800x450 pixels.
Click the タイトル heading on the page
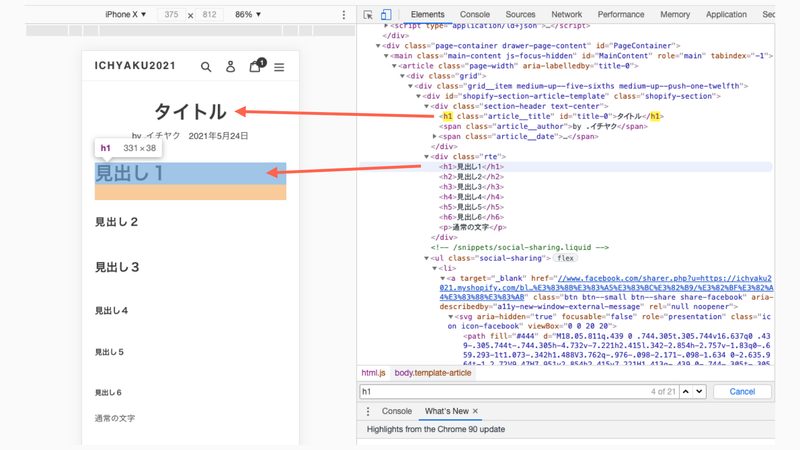click(x=190, y=112)
